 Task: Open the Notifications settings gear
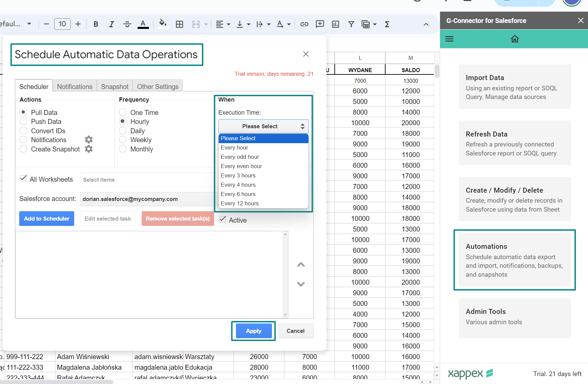click(x=88, y=140)
